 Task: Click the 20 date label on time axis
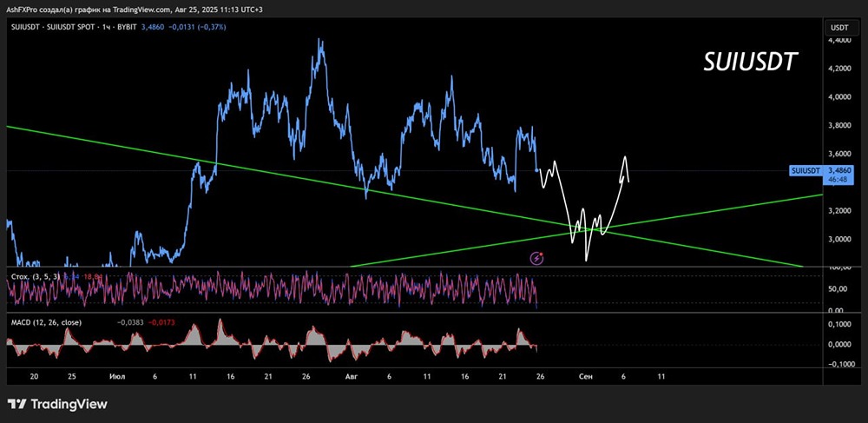coord(34,376)
